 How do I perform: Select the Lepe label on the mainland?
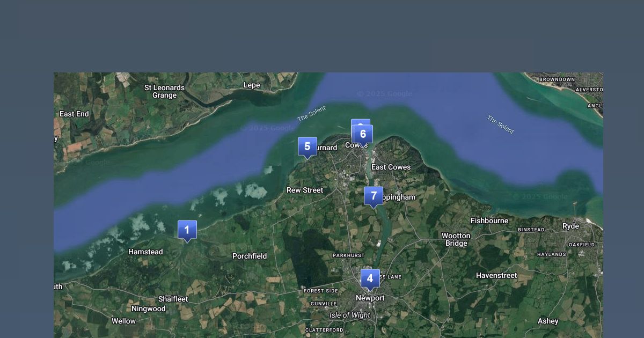[x=252, y=85]
